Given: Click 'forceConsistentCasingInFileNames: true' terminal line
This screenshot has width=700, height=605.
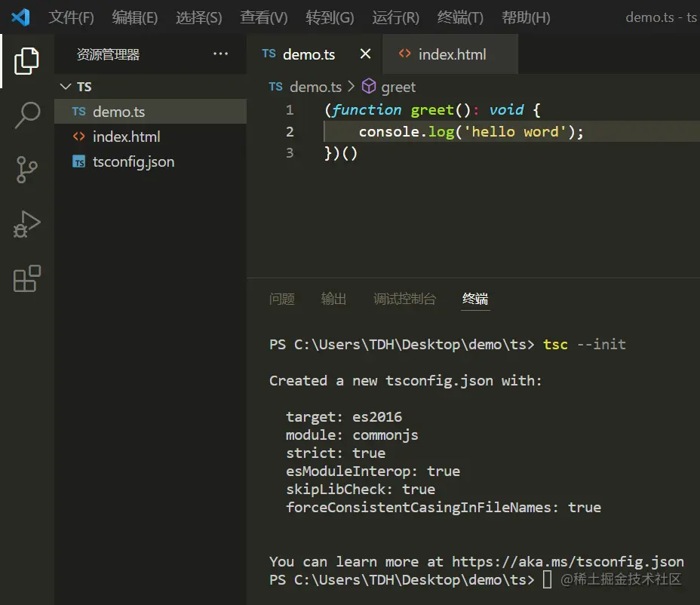Looking at the screenshot, I should pos(444,508).
